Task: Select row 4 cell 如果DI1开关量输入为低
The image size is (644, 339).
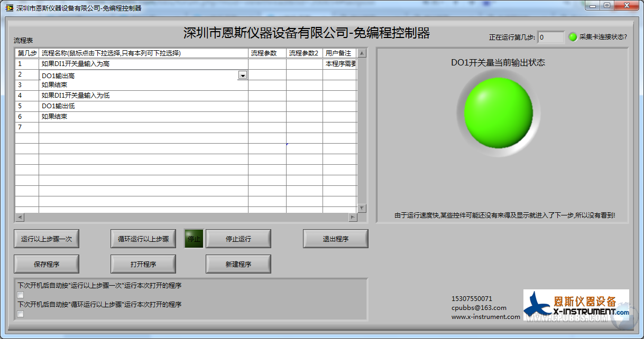Action: [x=143, y=96]
